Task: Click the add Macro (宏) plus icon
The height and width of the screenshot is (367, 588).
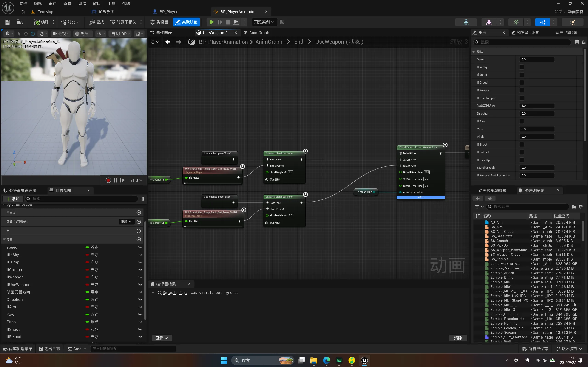Action: click(139, 231)
